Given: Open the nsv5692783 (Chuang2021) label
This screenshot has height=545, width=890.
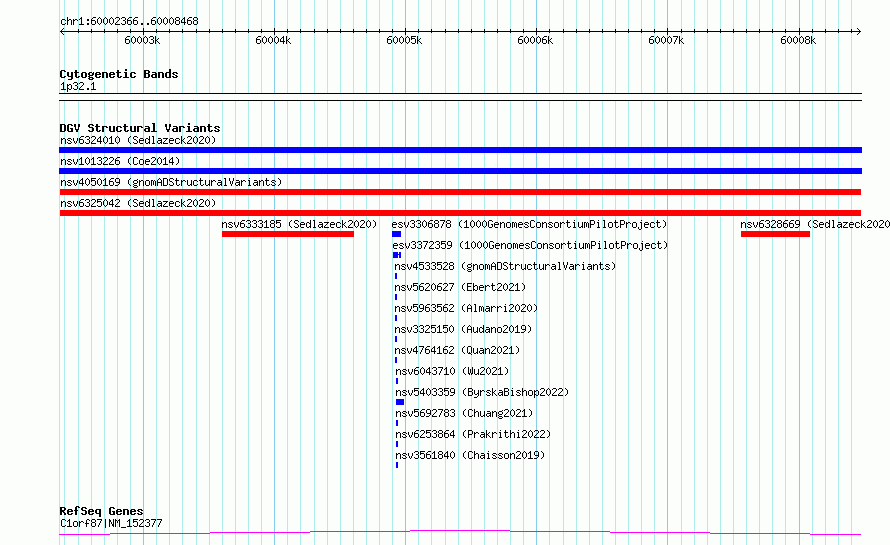Looking at the screenshot, I should [x=464, y=413].
